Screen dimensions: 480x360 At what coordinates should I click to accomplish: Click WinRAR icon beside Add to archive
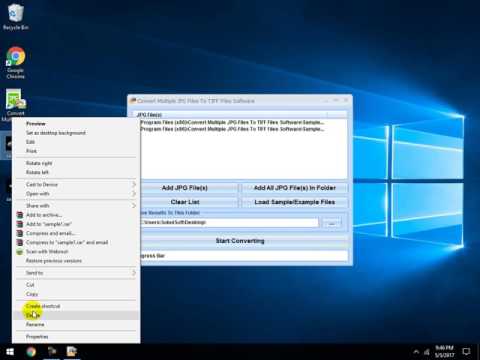coord(20,215)
